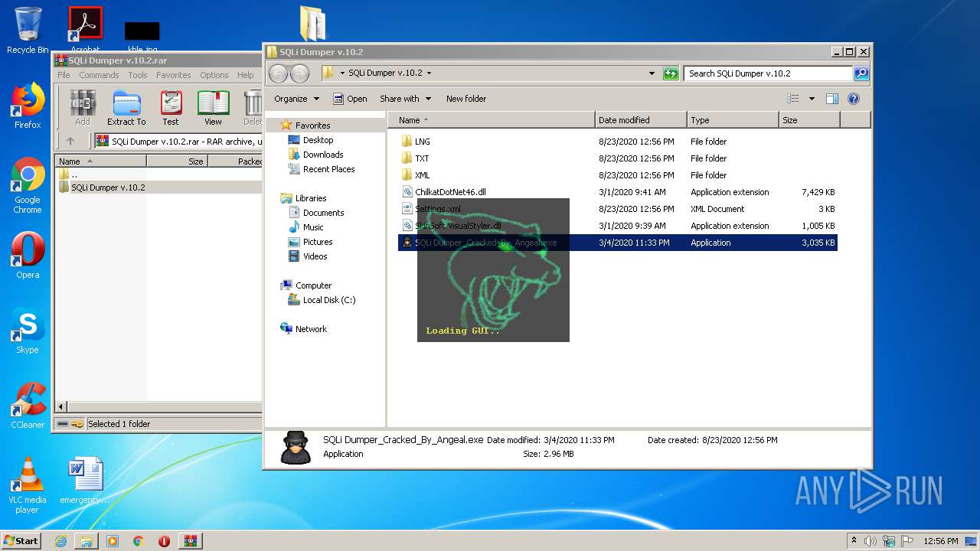The image size is (980, 551).
Task: Click the Explorer Back navigation button
Action: [x=278, y=73]
